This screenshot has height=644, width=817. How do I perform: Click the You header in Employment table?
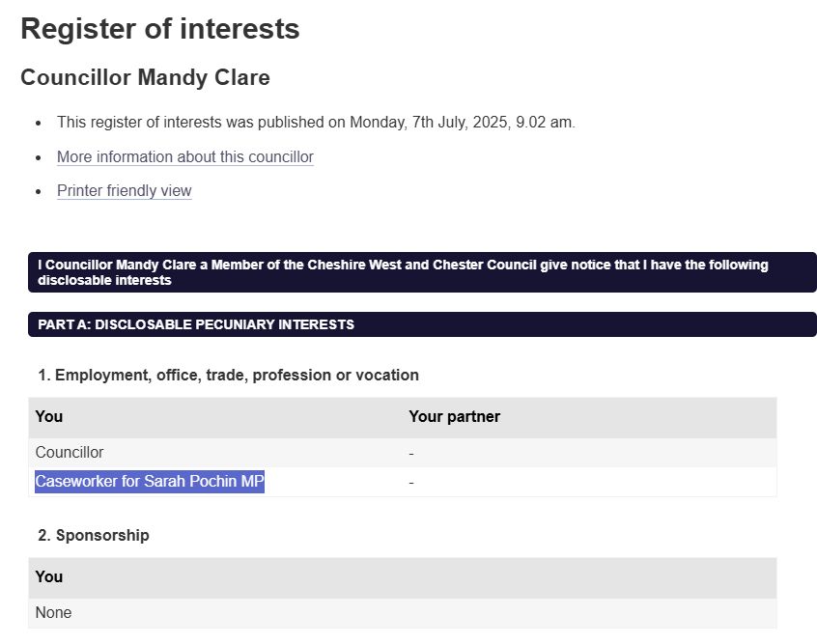click(x=49, y=416)
